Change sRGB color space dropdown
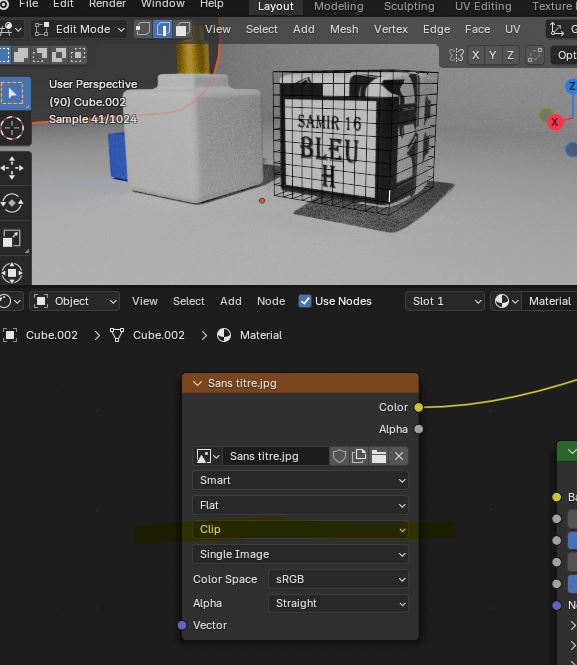The height and width of the screenshot is (665, 577). point(338,579)
